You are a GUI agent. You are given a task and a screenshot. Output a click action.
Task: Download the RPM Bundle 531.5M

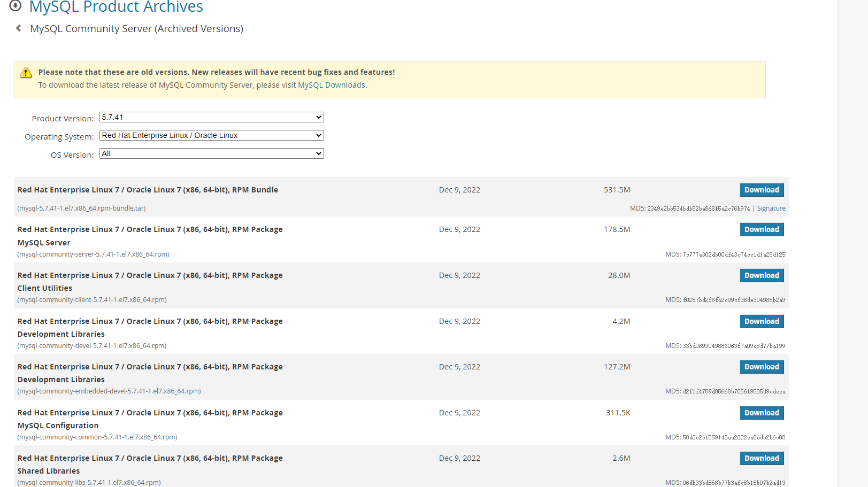point(762,190)
